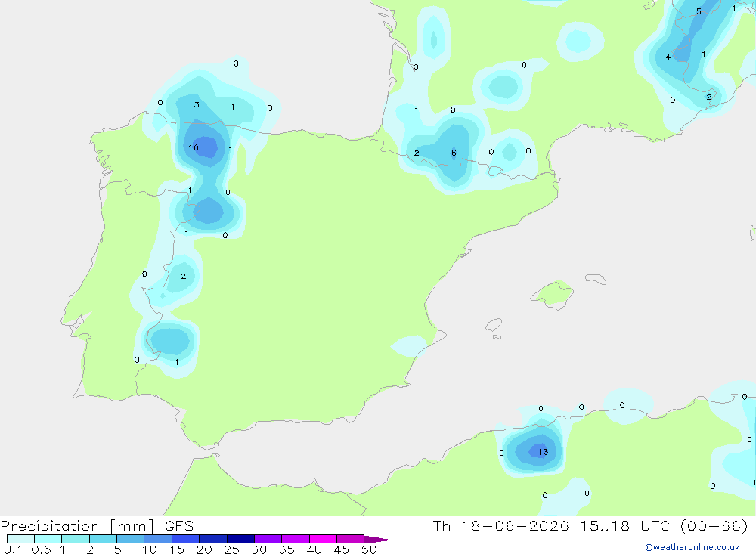Click the Menorca island outline

596,279
